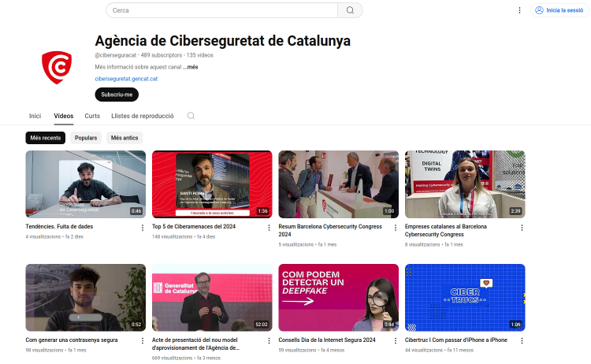Open options for Resum Barcelona Cybersecurity Congress

tap(396, 228)
